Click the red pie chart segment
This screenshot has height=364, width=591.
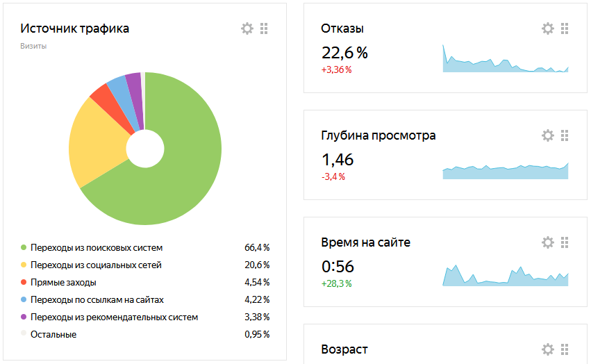113,108
